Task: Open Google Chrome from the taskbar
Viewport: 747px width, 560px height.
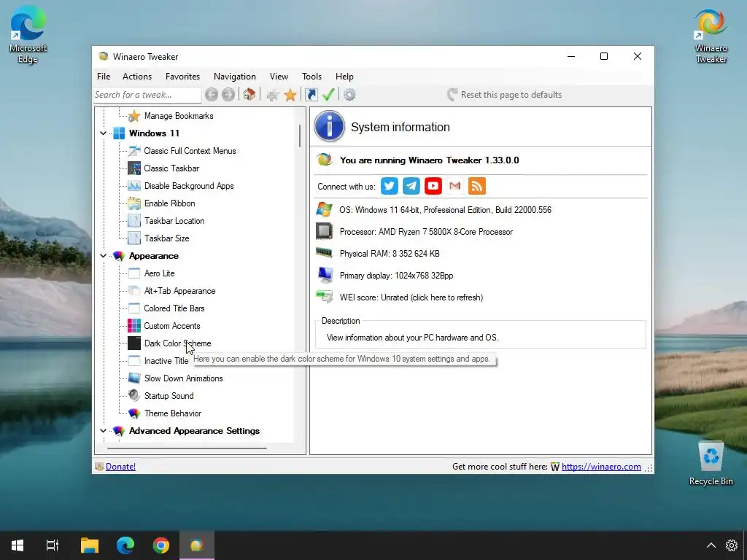Action: (x=161, y=545)
